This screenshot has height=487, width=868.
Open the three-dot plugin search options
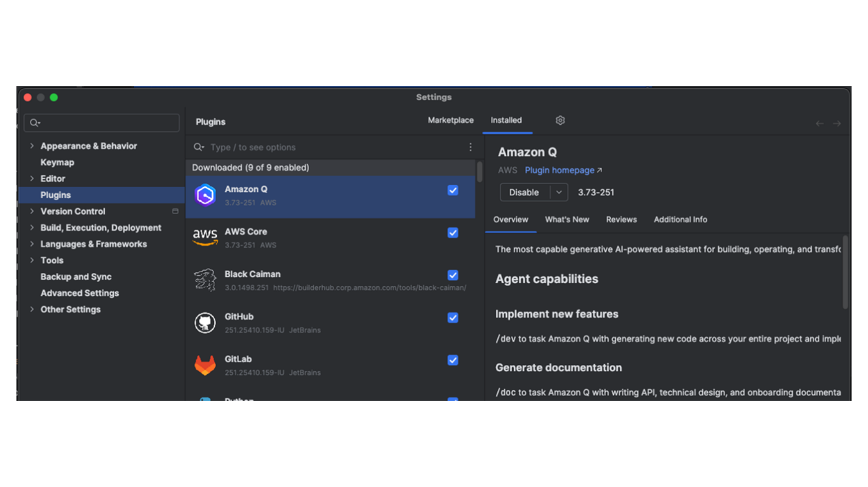470,147
